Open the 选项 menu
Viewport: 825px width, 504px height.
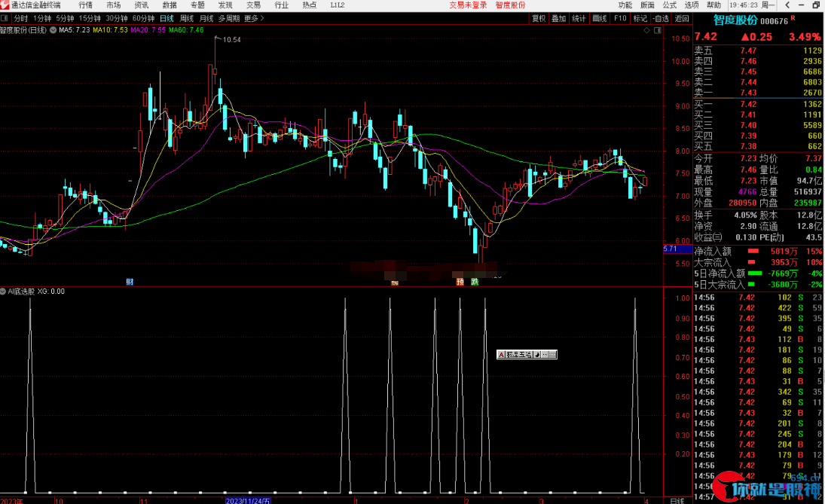pos(692,5)
